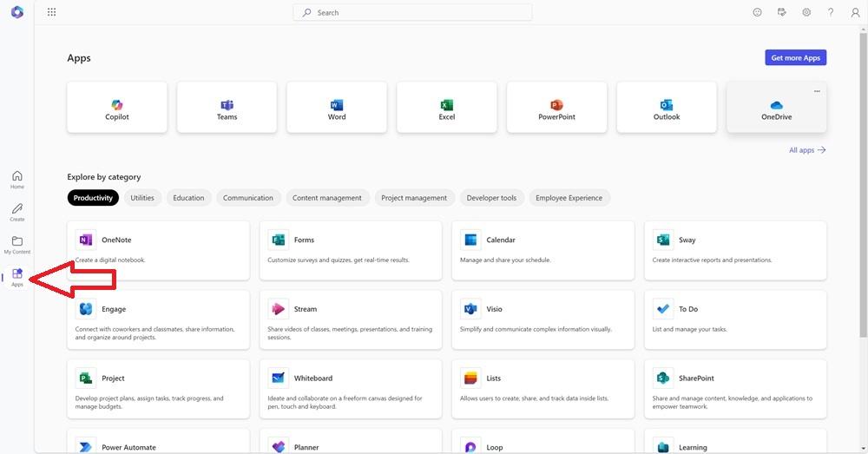Open the account profile icon
This screenshot has height=454, width=868.
[x=855, y=12]
